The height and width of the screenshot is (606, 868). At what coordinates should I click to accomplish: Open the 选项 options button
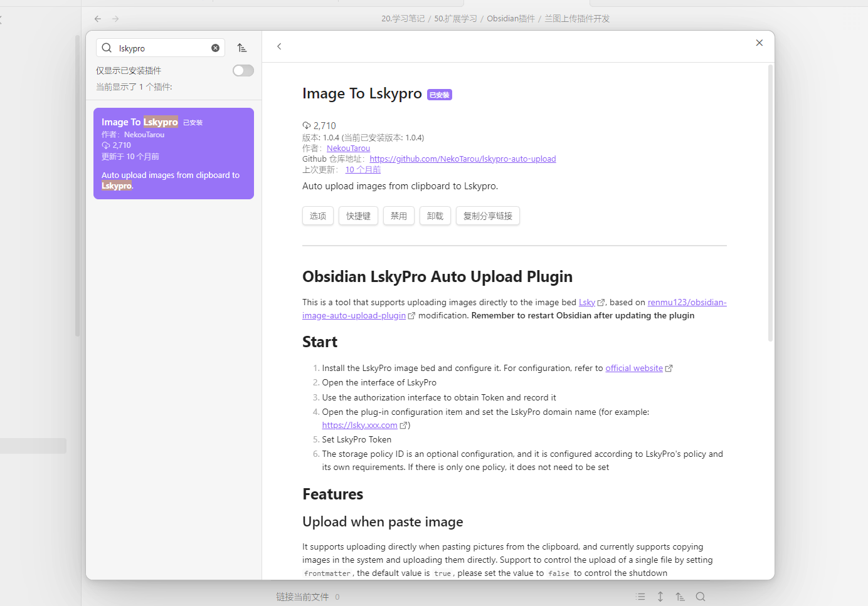[x=318, y=216]
